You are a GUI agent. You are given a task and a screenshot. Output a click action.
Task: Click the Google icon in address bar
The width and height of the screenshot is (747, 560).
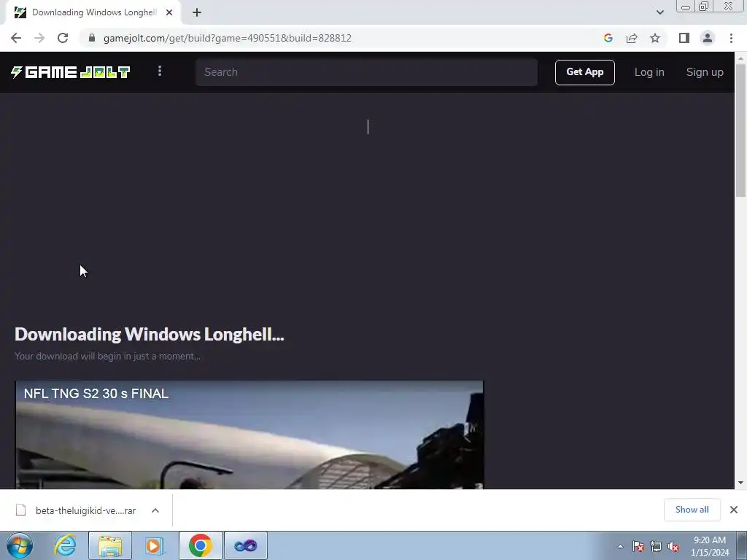point(608,38)
